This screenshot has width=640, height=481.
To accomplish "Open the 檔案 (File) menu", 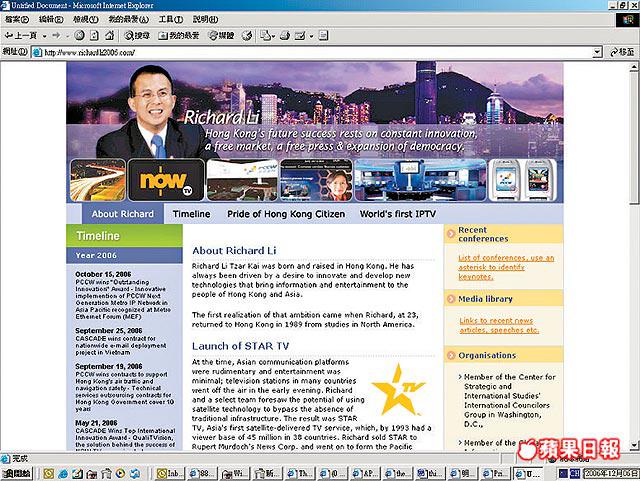I will coord(15,19).
